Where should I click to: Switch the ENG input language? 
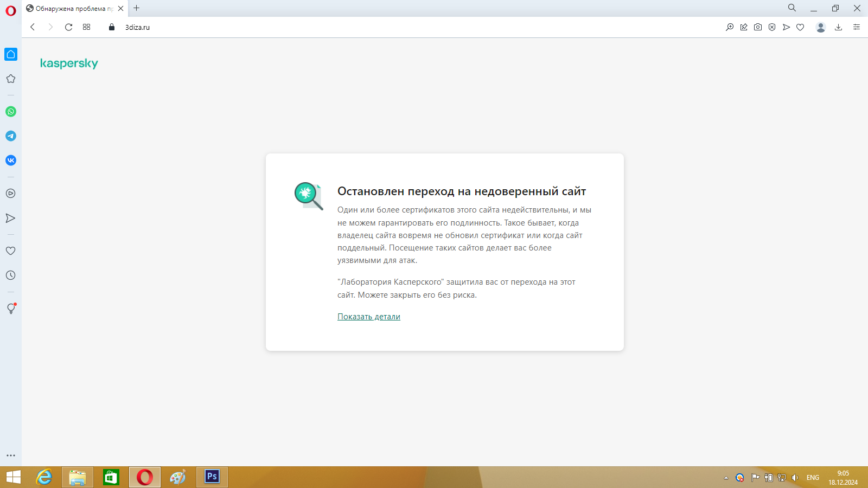click(813, 478)
